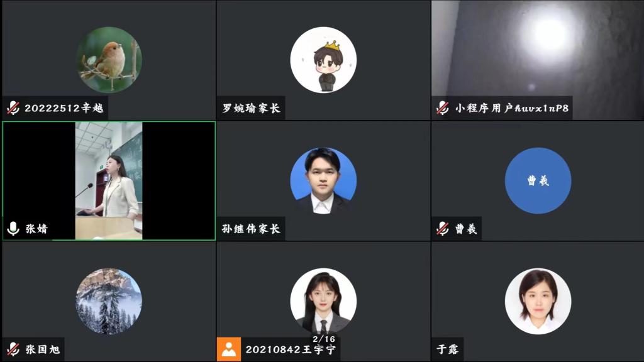Click the muted mic icon next to 张国旭

coord(13,349)
